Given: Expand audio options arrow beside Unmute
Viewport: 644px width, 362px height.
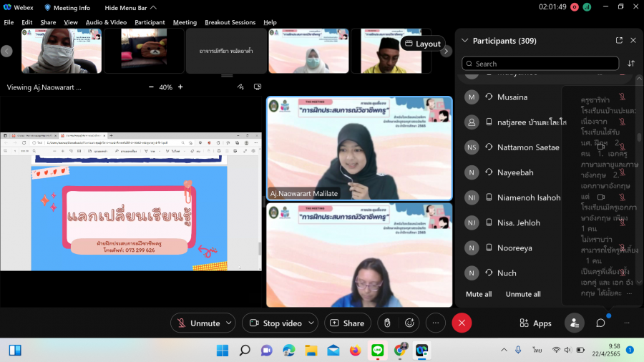Looking at the screenshot, I should click(x=229, y=323).
